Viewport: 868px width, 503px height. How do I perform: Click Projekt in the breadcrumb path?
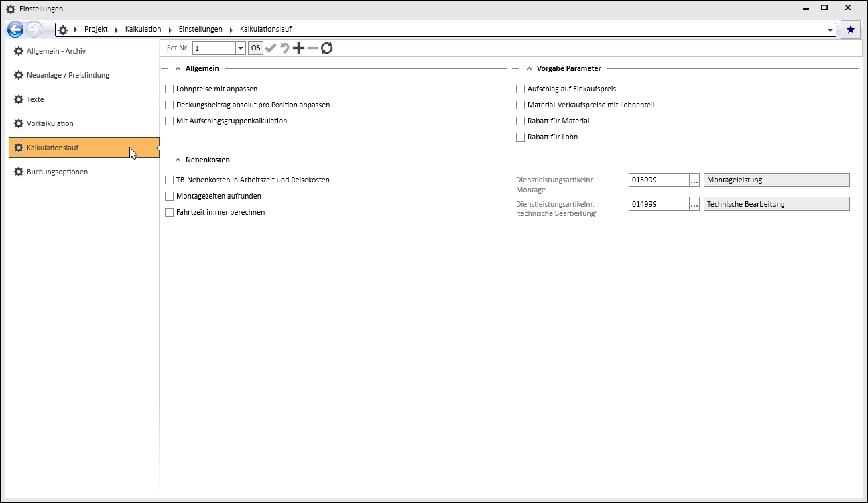96,30
